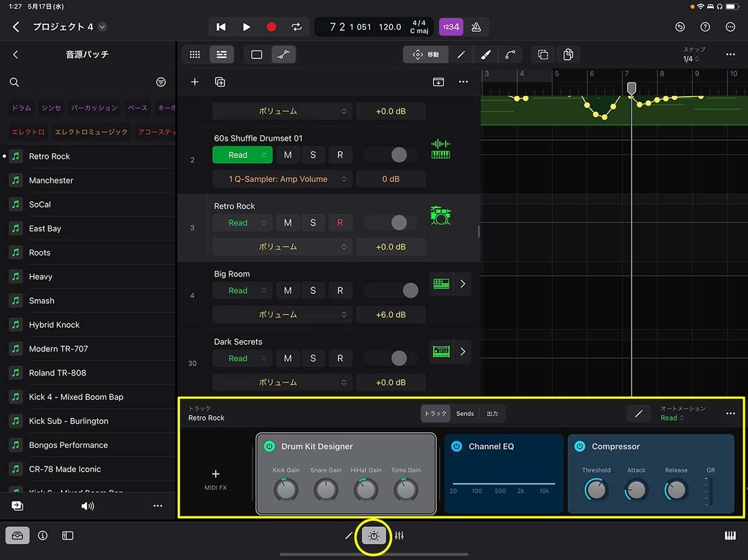Bypass the Channel EQ power button
Viewport: 748px width, 560px height.
point(456,447)
